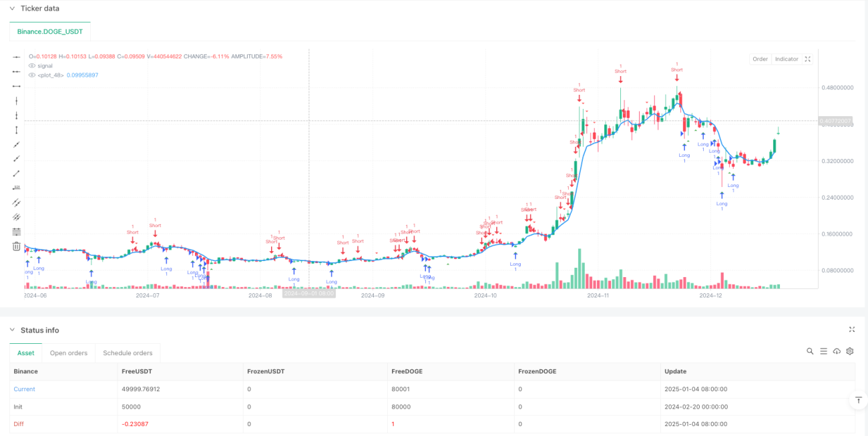
Task: Choose the Fibonacci lines tool in the chart sidebar
Action: coord(17,232)
